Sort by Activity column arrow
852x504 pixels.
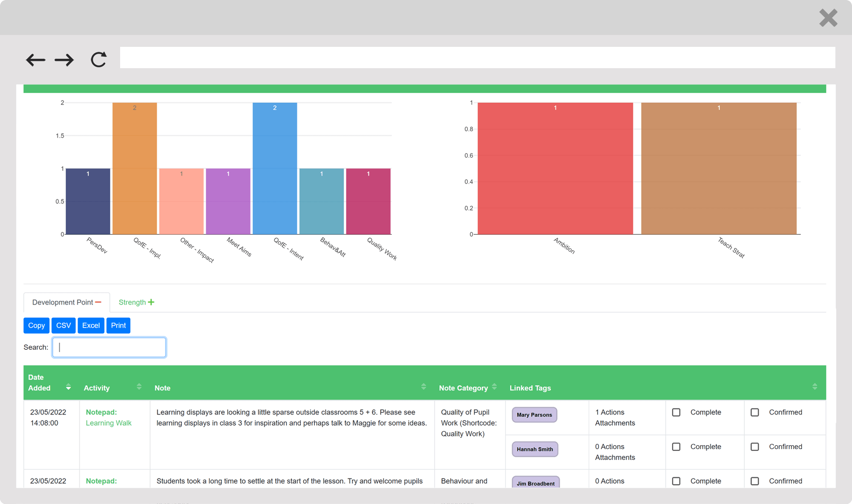tap(139, 387)
